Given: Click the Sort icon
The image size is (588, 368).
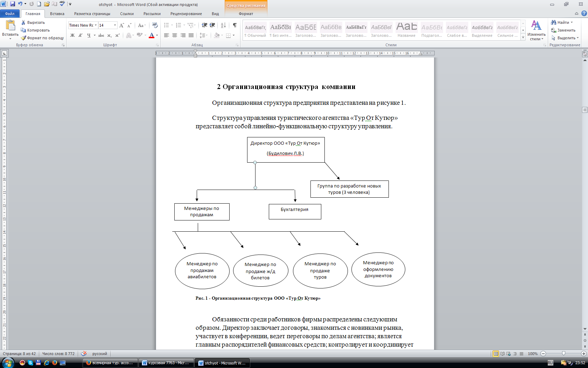Looking at the screenshot, I should [x=223, y=25].
